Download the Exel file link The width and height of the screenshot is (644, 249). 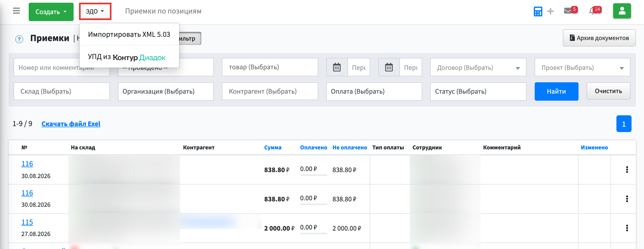point(71,124)
